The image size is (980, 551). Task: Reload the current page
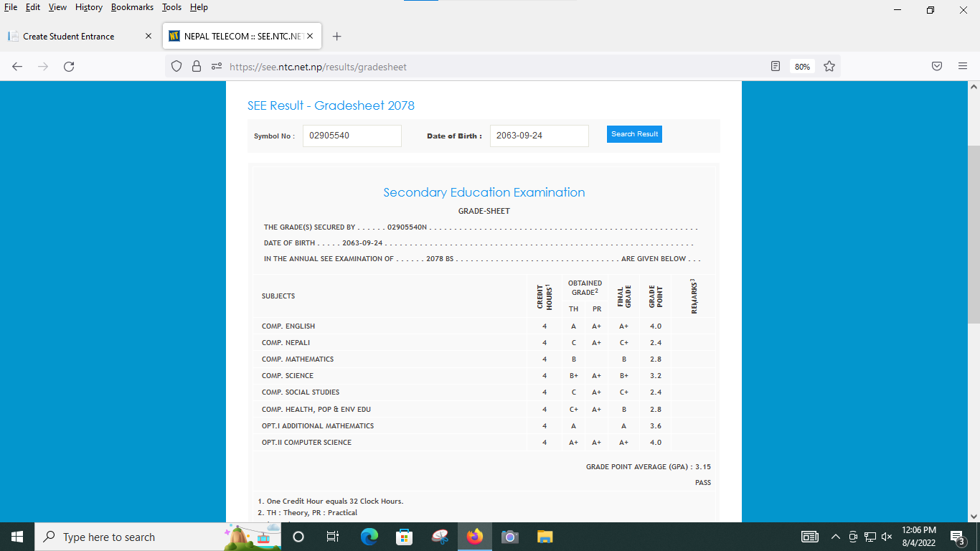coord(69,67)
